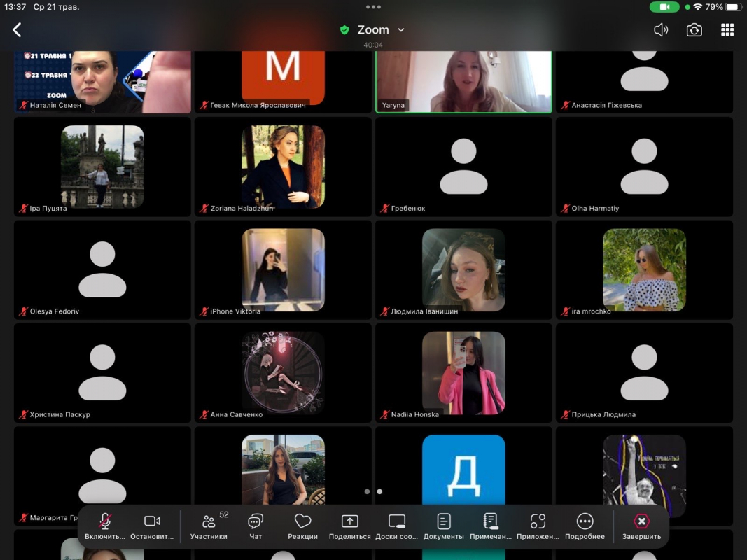This screenshot has width=747, height=560.
Task: Go back using the top-left arrow
Action: [17, 29]
